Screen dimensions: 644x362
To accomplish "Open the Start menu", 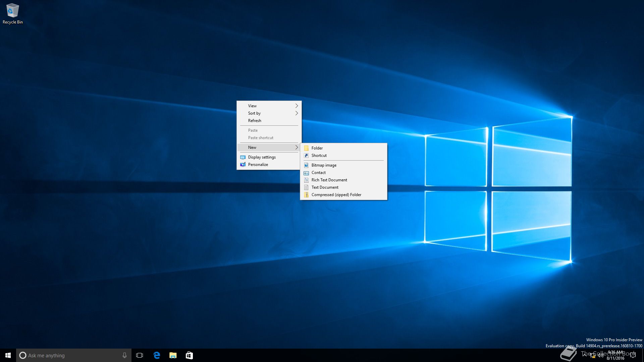I will [x=8, y=355].
